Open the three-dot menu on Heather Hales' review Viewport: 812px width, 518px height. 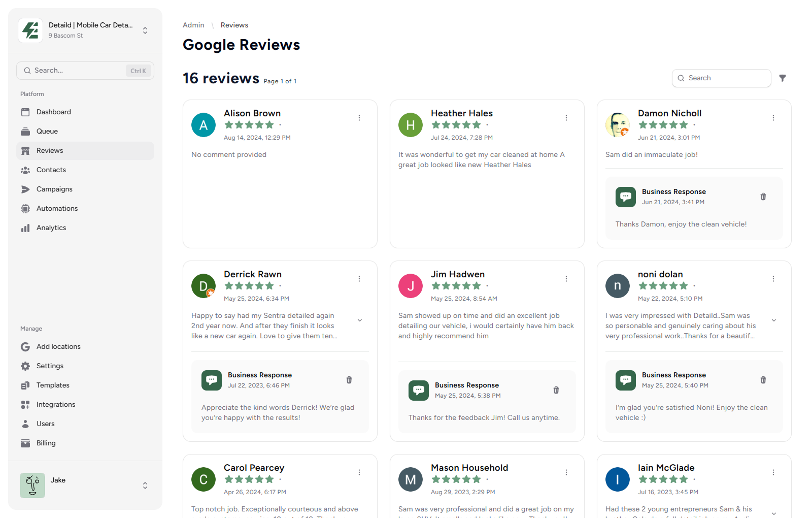(566, 118)
